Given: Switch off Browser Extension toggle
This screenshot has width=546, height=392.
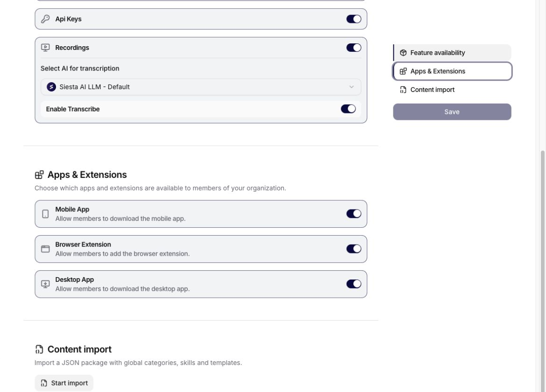Looking at the screenshot, I should (353, 249).
